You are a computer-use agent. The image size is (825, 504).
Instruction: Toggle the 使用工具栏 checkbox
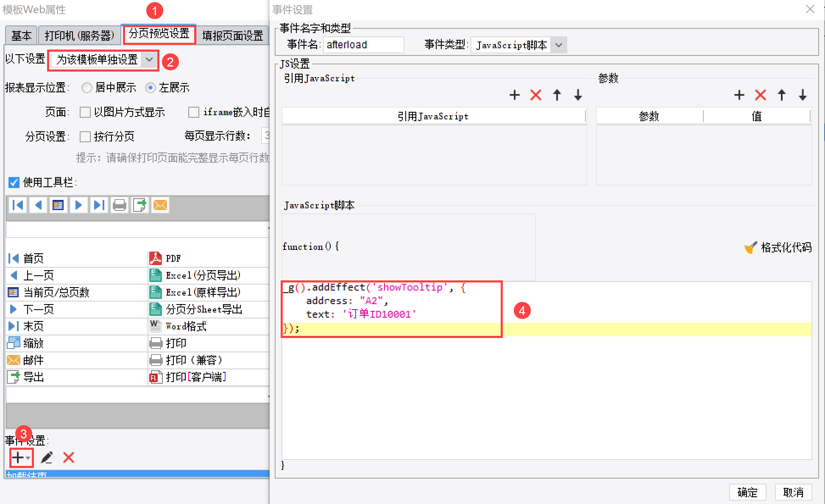(14, 183)
